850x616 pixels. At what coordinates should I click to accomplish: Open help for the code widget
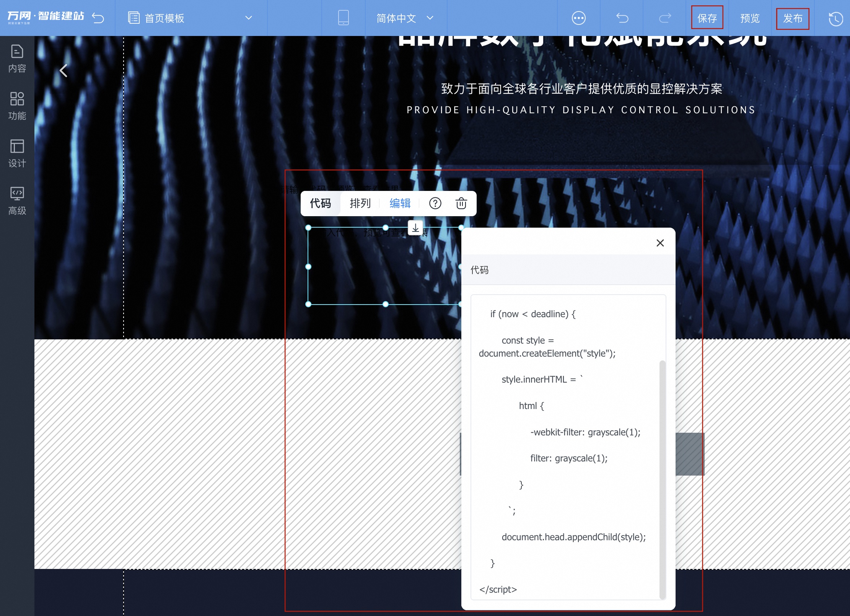[x=435, y=203]
